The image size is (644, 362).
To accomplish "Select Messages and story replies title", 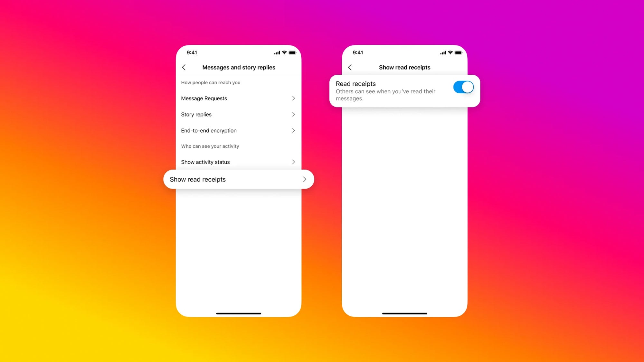I will [x=239, y=67].
